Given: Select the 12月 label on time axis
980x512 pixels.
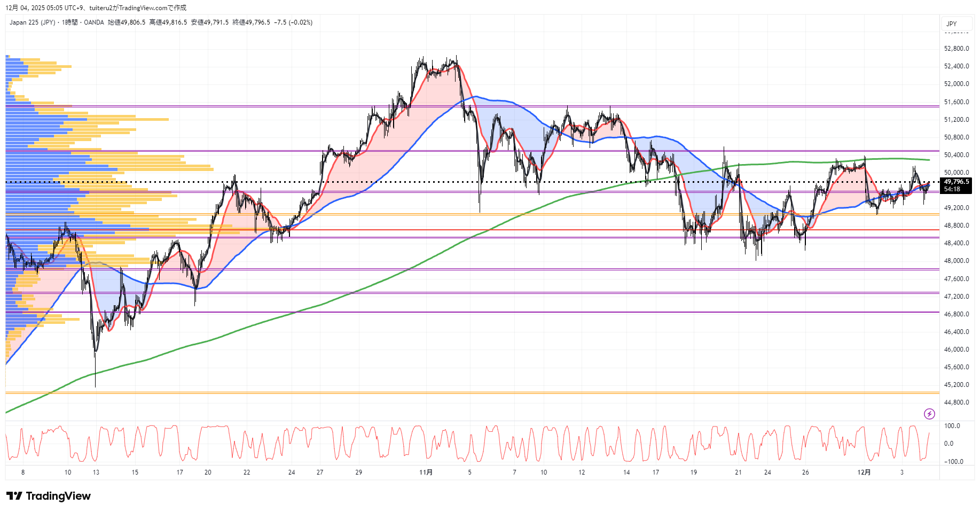Looking at the screenshot, I should [x=864, y=472].
